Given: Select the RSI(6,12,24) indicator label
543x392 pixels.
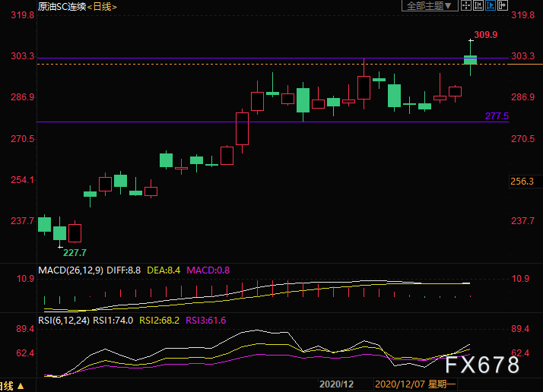Looking at the screenshot, I should [x=64, y=321].
